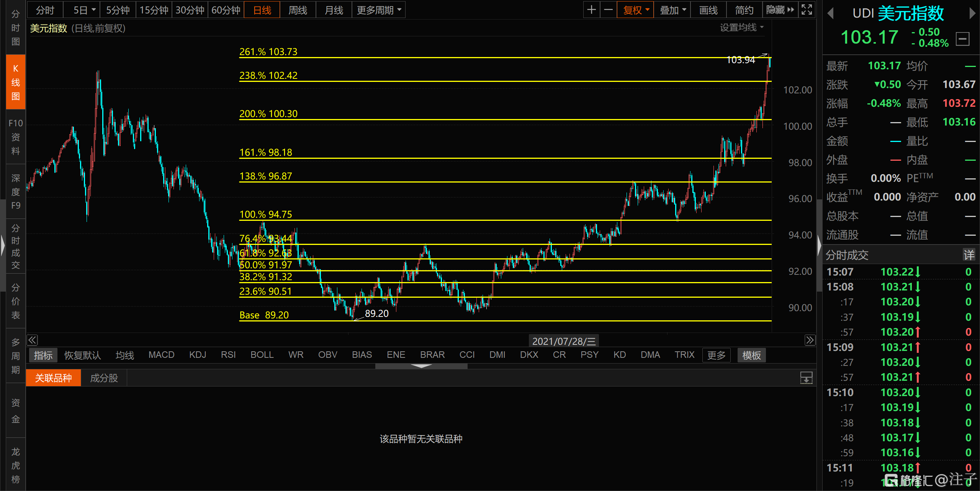Screen dimensions: 980x491
Task: Switch to 周线 weekly timeframe
Action: tap(298, 10)
